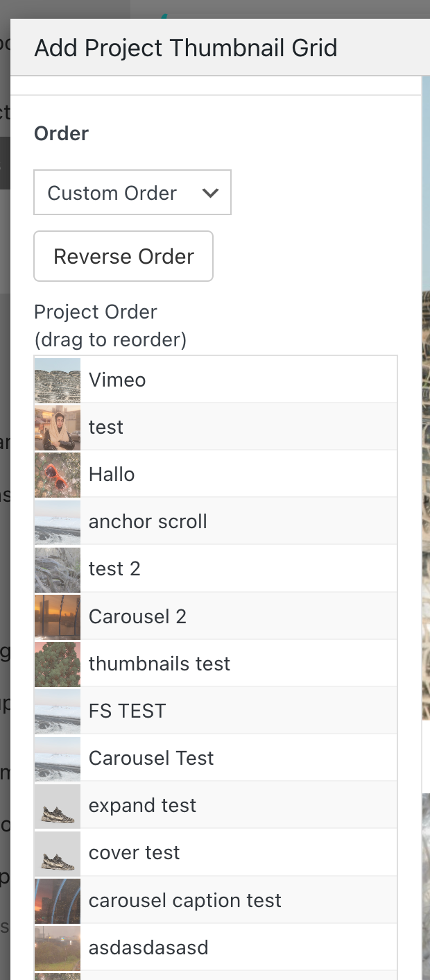
Task: Click the Vimeo project thumbnail
Action: click(x=57, y=379)
